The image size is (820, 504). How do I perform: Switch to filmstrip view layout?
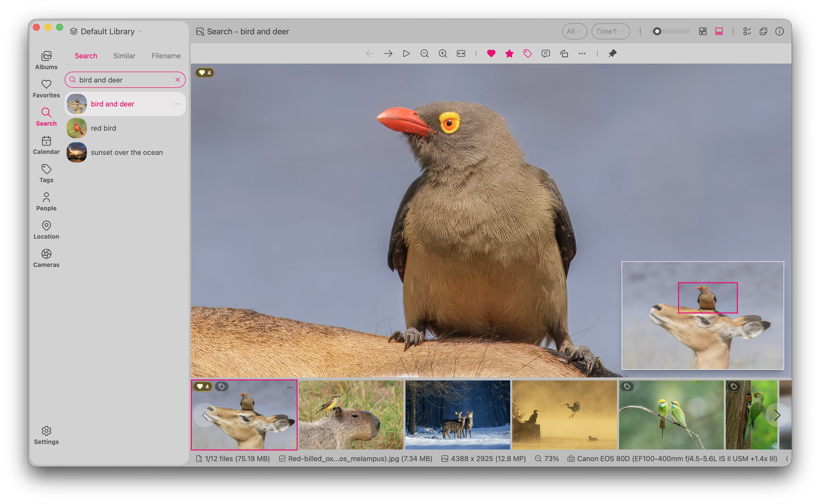pyautogui.click(x=719, y=31)
